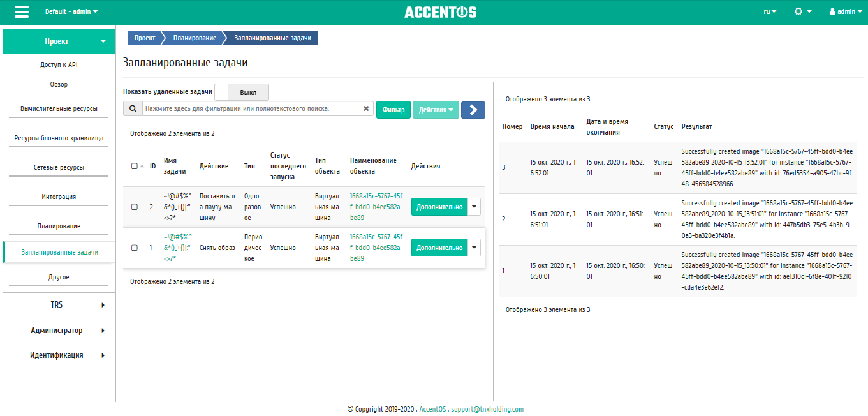Click the ID column sort arrow
The image size is (868, 416).
(x=142, y=166)
